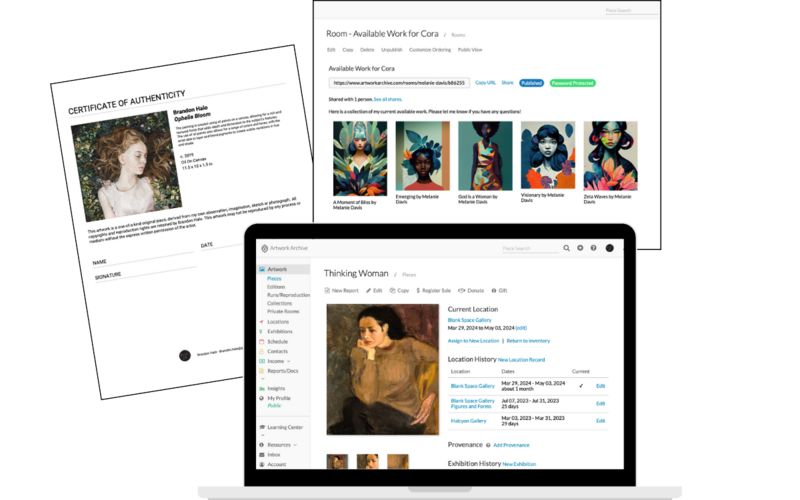Screen dimensions: 800x500
Task: Click the small chevron below Reports/Docs
Action: (x=263, y=379)
